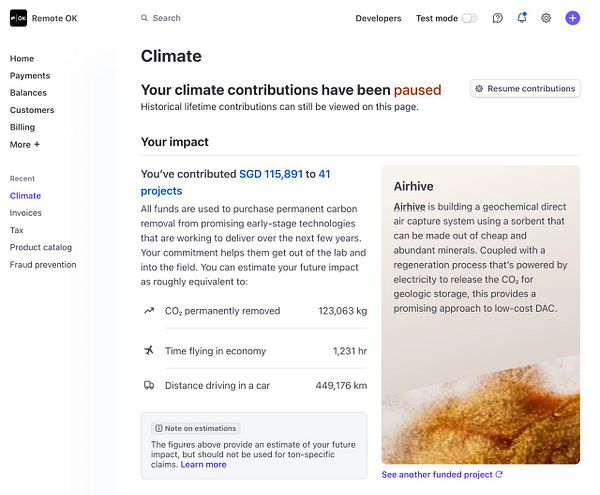The width and height of the screenshot is (600, 495).
Task: Click the purple plus create button
Action: point(572,18)
